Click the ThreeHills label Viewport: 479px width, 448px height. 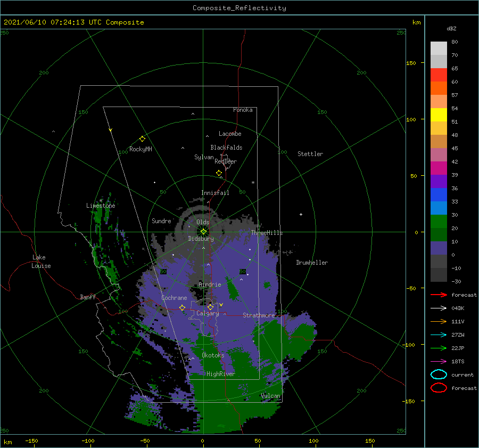pyautogui.click(x=267, y=233)
